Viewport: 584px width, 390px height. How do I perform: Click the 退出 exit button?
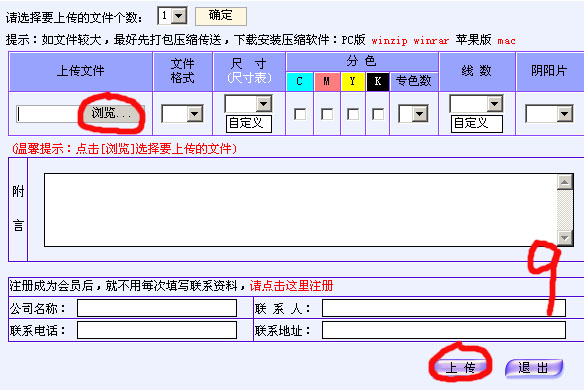[534, 368]
